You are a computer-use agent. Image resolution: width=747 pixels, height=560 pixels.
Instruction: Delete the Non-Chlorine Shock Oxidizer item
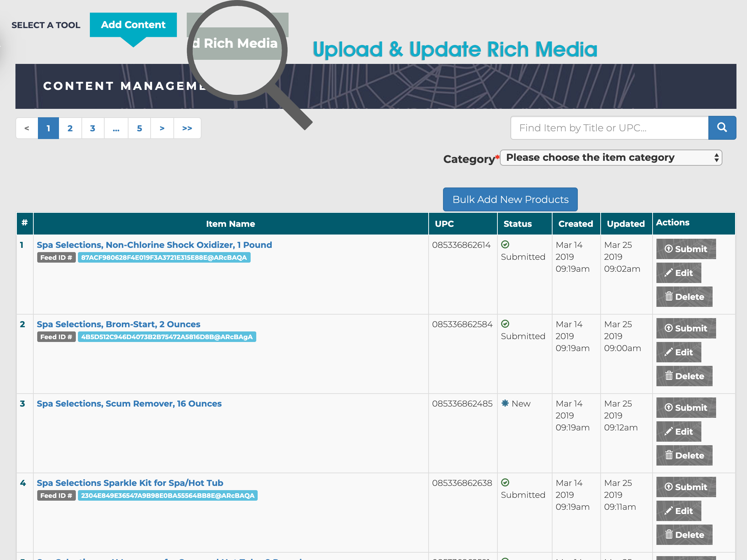coord(684,297)
